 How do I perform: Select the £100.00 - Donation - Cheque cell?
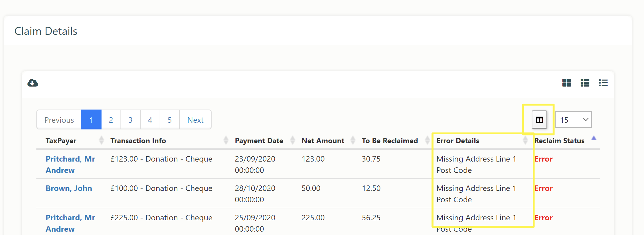tap(161, 188)
